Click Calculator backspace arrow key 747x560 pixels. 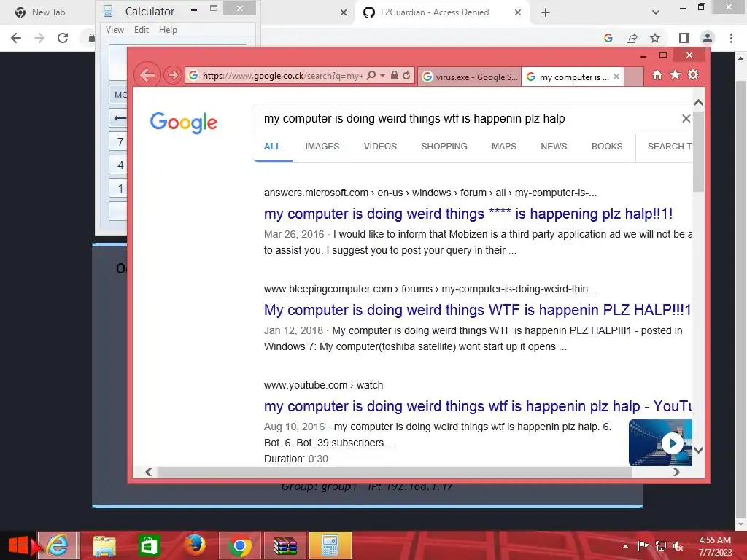click(x=119, y=117)
